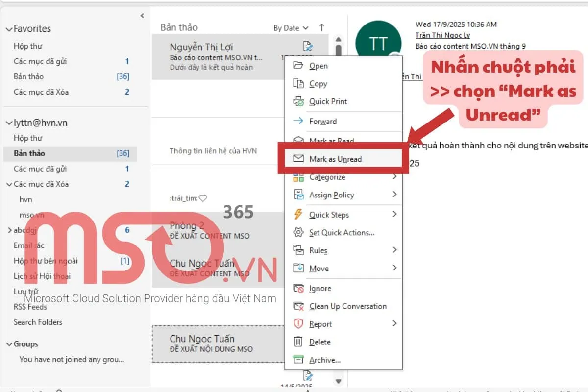Click the Delete trash can icon
This screenshot has width=588, height=392.
pos(298,342)
